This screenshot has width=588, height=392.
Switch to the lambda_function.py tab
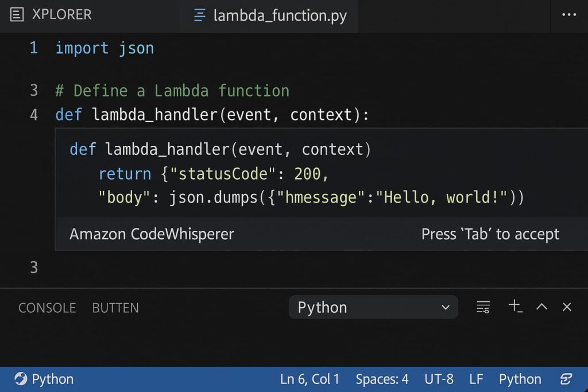pos(270,15)
